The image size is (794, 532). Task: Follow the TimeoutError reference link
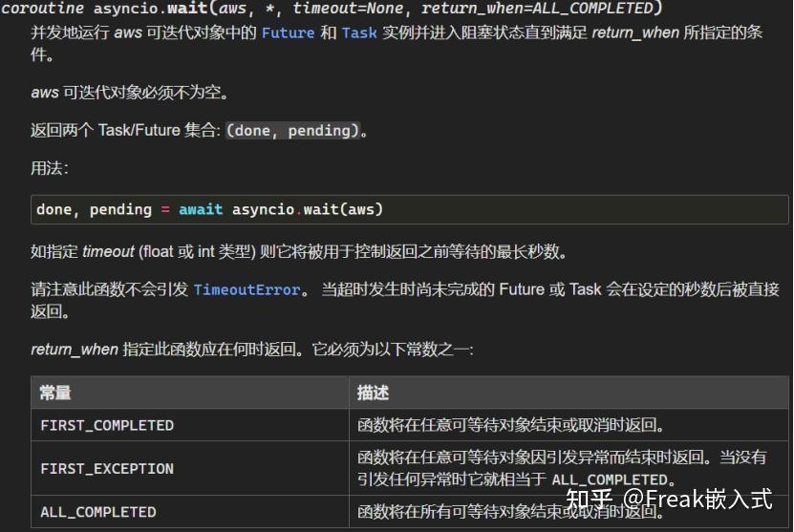pyautogui.click(x=247, y=289)
